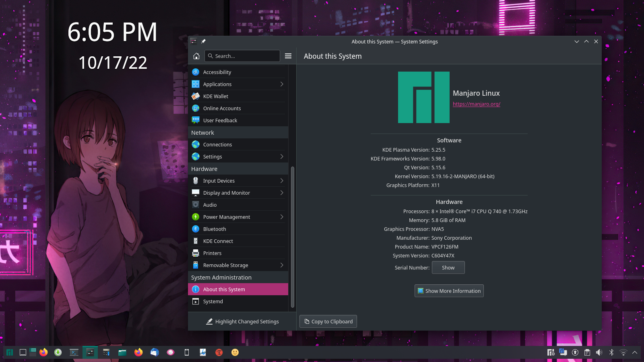644x362 pixels.
Task: Open the Accessibility settings
Action: pyautogui.click(x=238, y=72)
